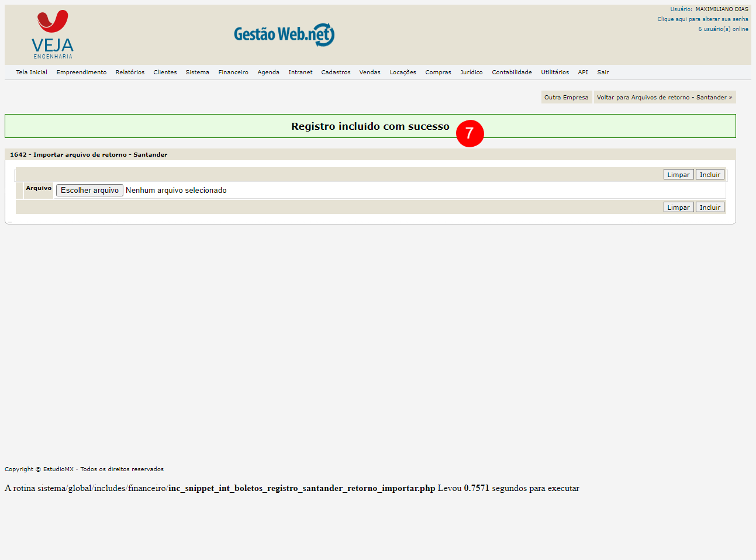Image resolution: width=756 pixels, height=560 pixels.
Task: Open the Relatórios menu
Action: point(130,72)
